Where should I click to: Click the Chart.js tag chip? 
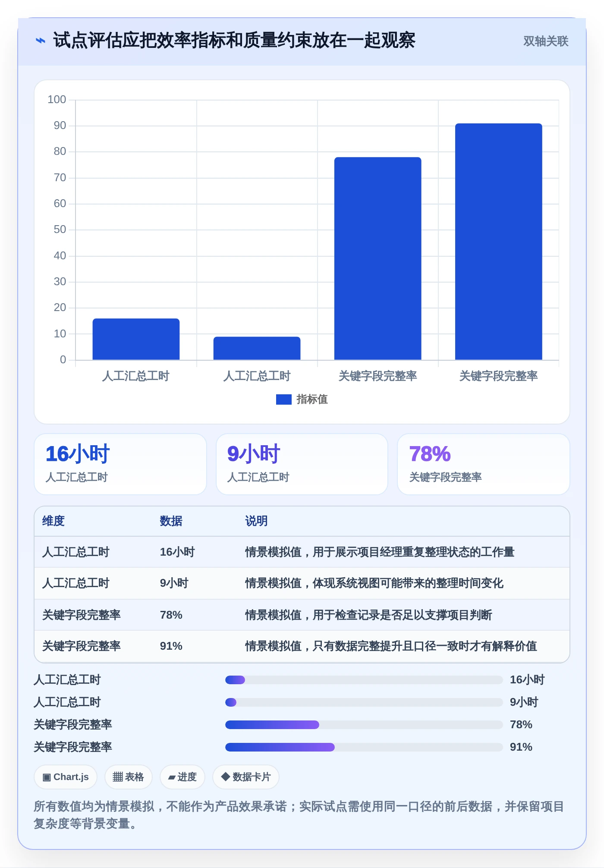[66, 777]
